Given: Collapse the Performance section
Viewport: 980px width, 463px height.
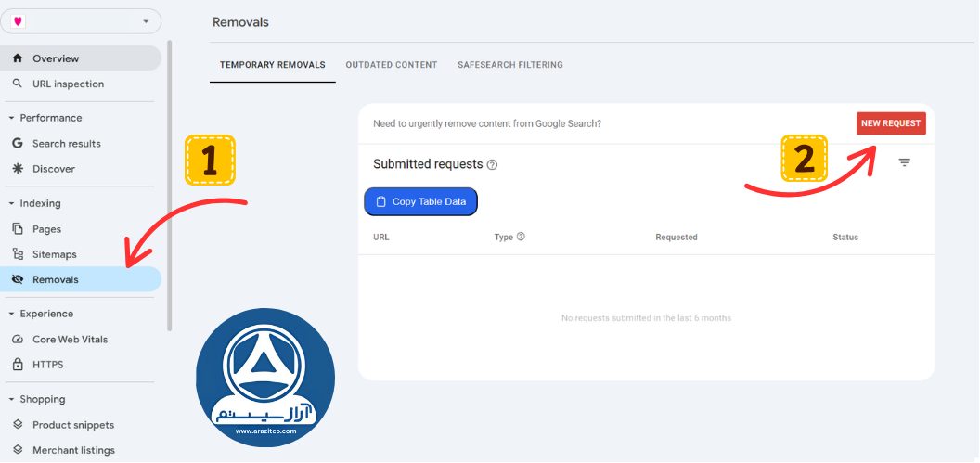Looking at the screenshot, I should 11,118.
